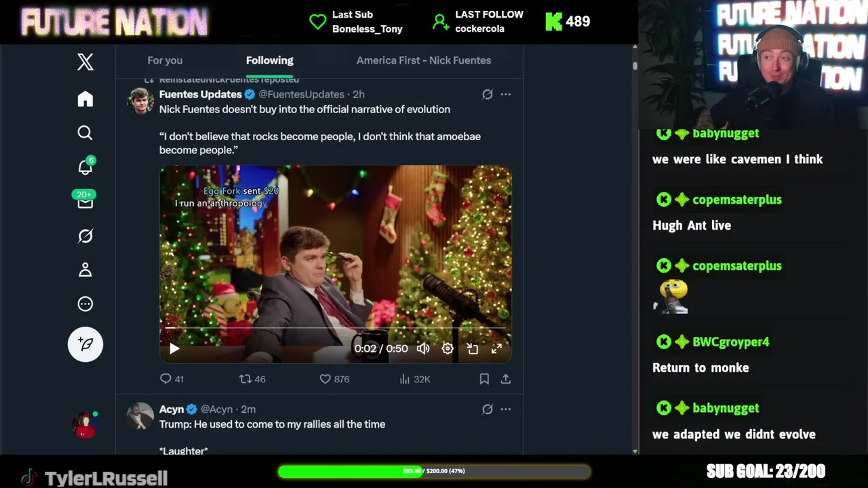Open Messages envelope icon with 20+ badge

(85, 201)
